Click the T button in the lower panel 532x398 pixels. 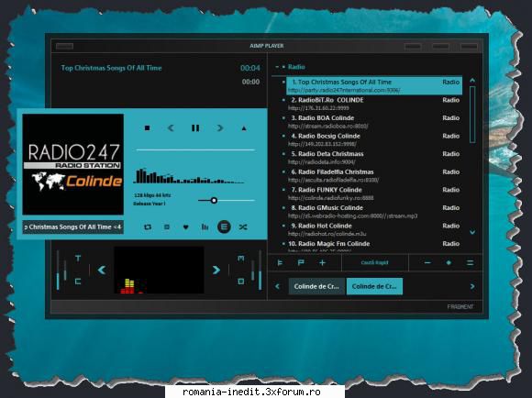[78, 259]
